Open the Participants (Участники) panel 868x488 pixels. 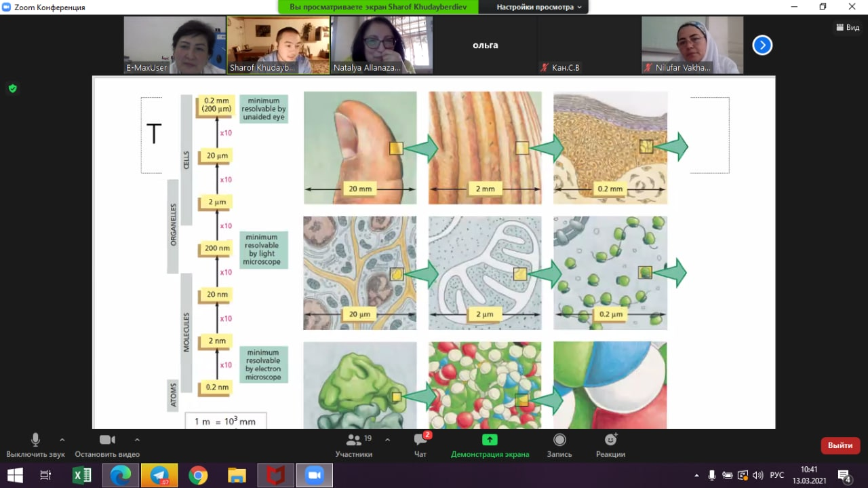click(x=353, y=445)
